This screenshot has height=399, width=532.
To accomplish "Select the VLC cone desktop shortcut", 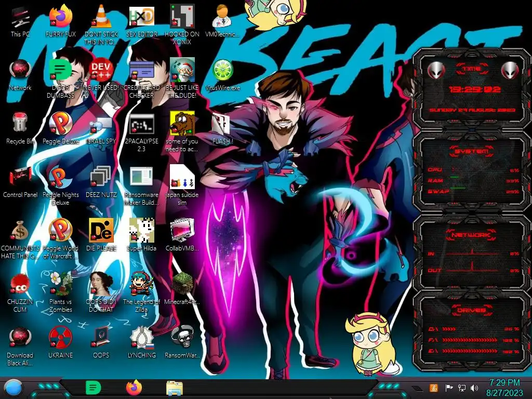I will (101, 24).
